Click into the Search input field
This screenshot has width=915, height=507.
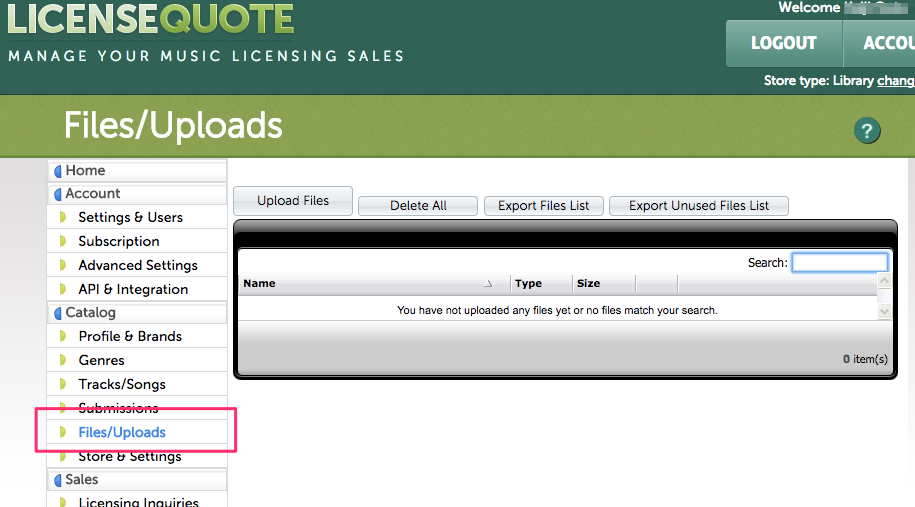(x=839, y=263)
